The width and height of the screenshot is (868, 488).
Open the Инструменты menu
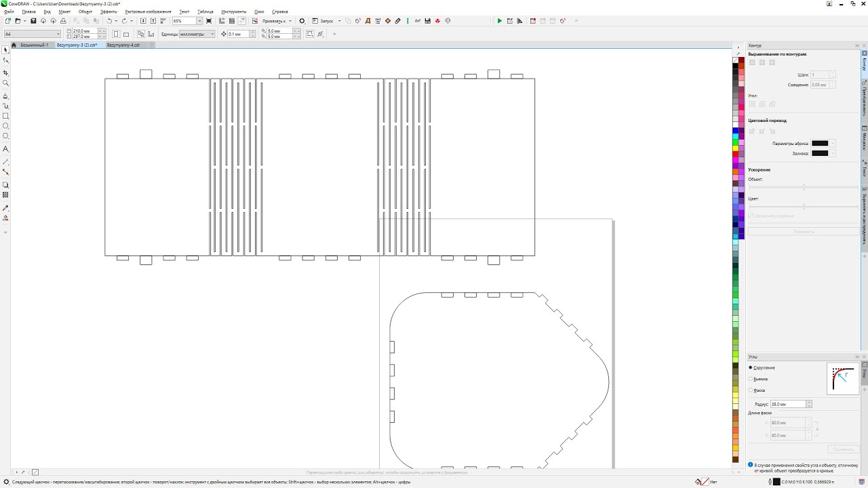pyautogui.click(x=233, y=12)
